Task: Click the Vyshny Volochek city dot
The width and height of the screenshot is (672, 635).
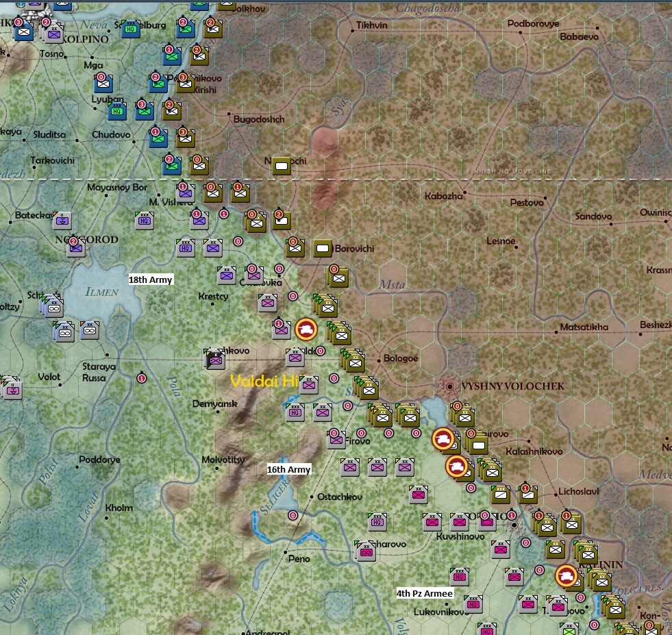Action: [x=449, y=386]
